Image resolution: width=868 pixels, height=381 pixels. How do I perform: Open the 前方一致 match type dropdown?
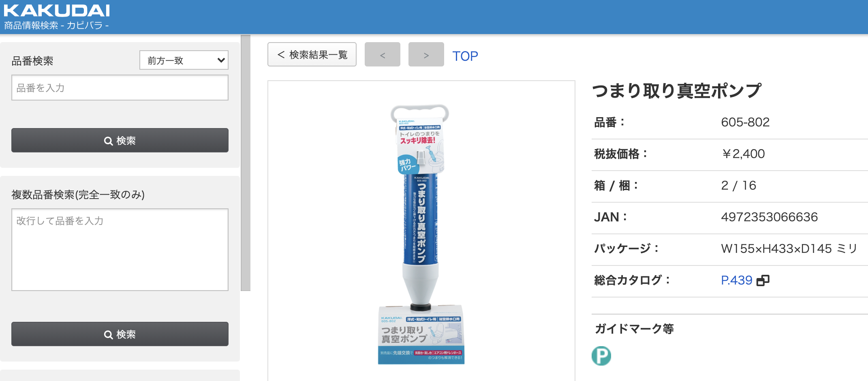click(184, 60)
